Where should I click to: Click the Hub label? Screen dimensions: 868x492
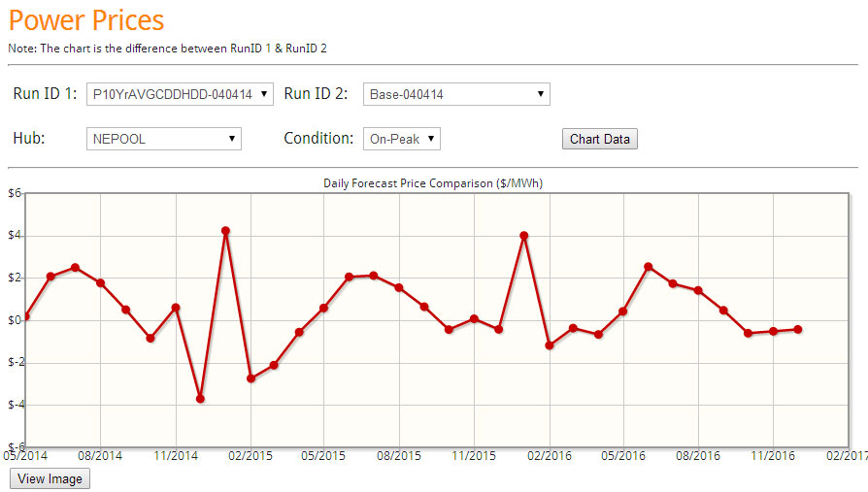29,138
